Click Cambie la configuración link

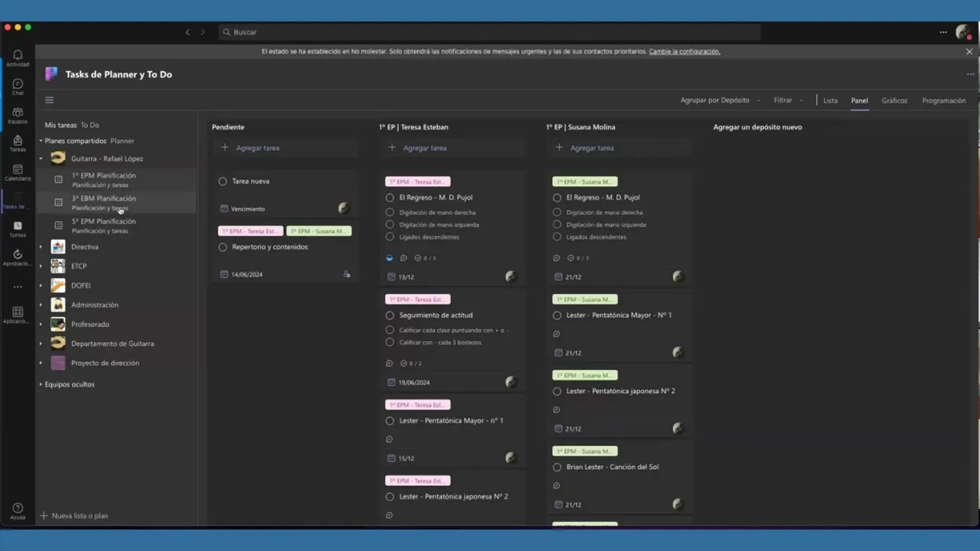pos(684,51)
